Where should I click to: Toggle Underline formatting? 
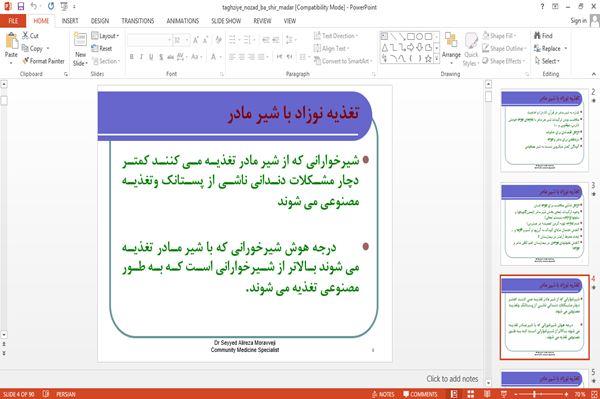(151, 57)
